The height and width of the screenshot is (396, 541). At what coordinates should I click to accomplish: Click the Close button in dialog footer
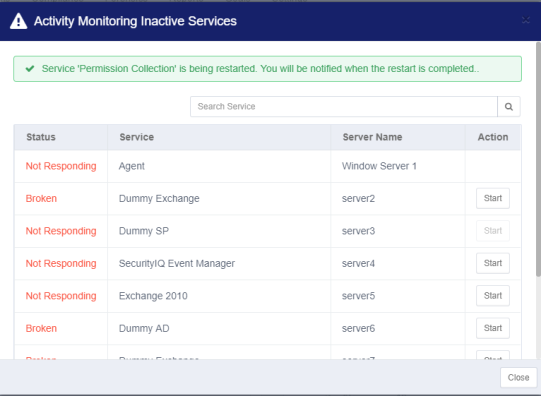click(x=518, y=377)
